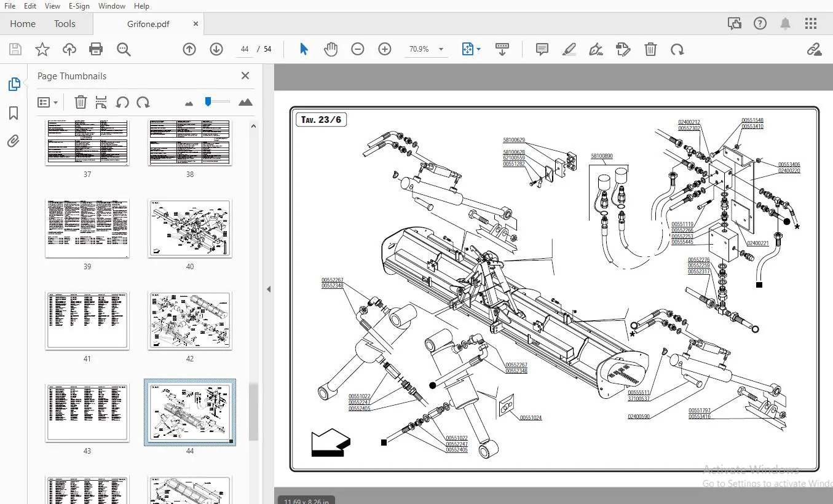This screenshot has height=504, width=833.
Task: Select the Grifone.pdf document tab
Action: tap(148, 24)
